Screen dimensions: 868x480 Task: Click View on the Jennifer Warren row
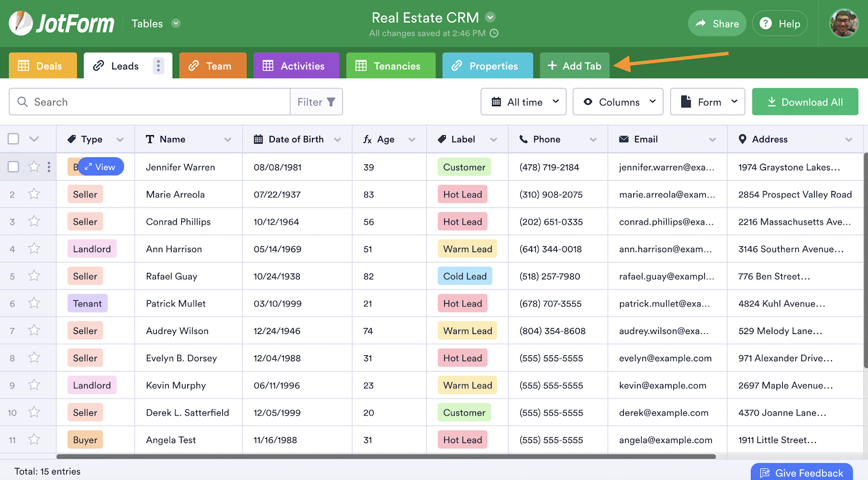tap(101, 167)
